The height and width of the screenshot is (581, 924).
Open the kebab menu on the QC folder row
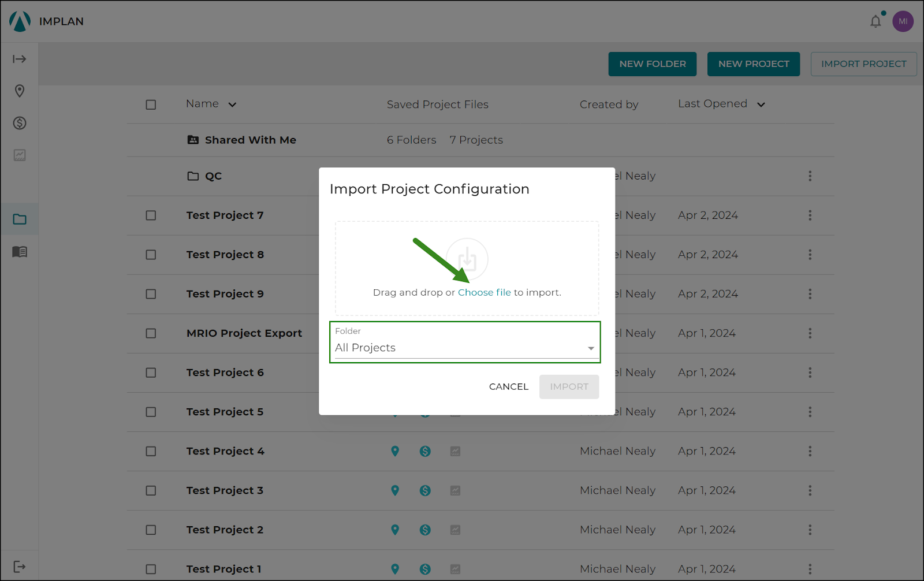[810, 176]
